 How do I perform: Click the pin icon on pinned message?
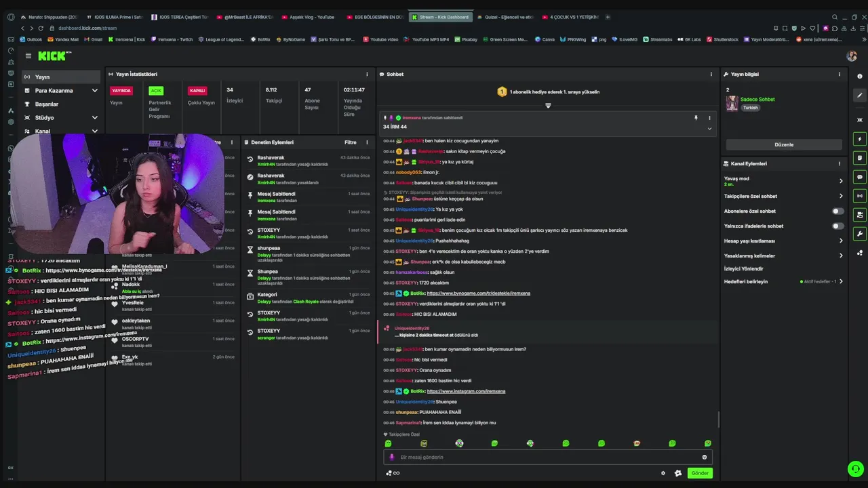[x=696, y=118]
